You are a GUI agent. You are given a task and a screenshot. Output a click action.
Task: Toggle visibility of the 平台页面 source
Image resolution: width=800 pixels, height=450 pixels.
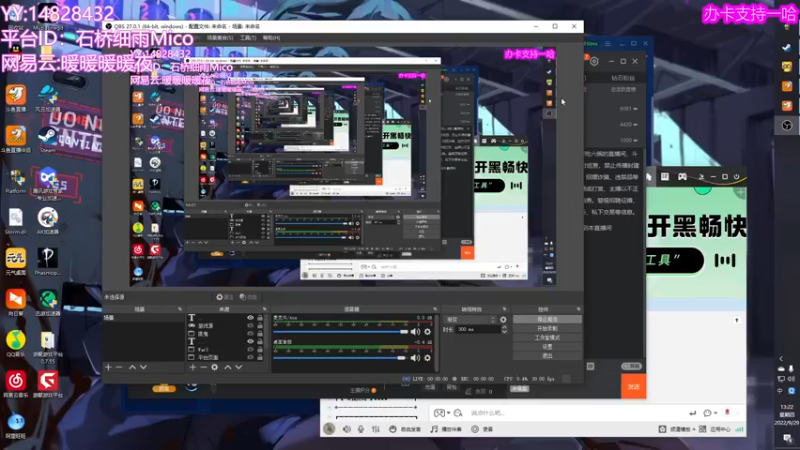[250, 358]
